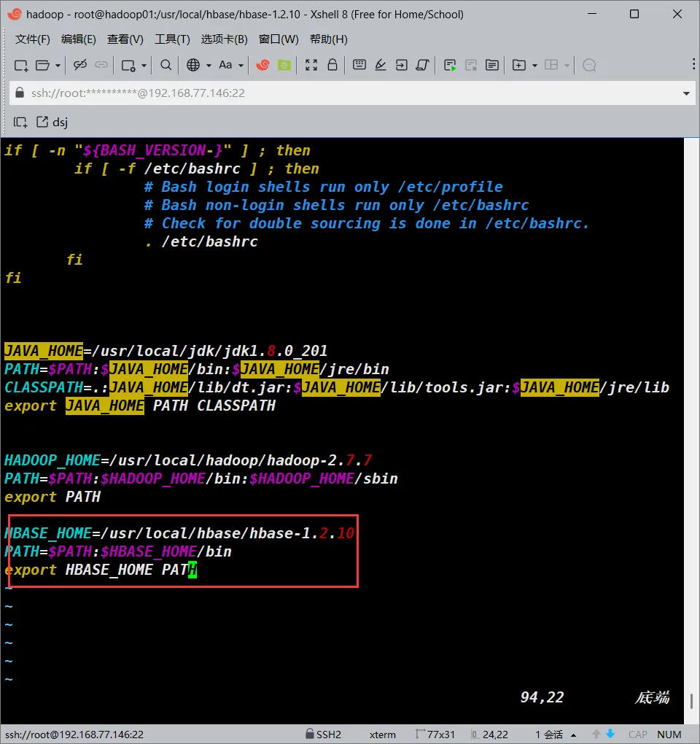Click the Open Session folder icon

(43, 65)
